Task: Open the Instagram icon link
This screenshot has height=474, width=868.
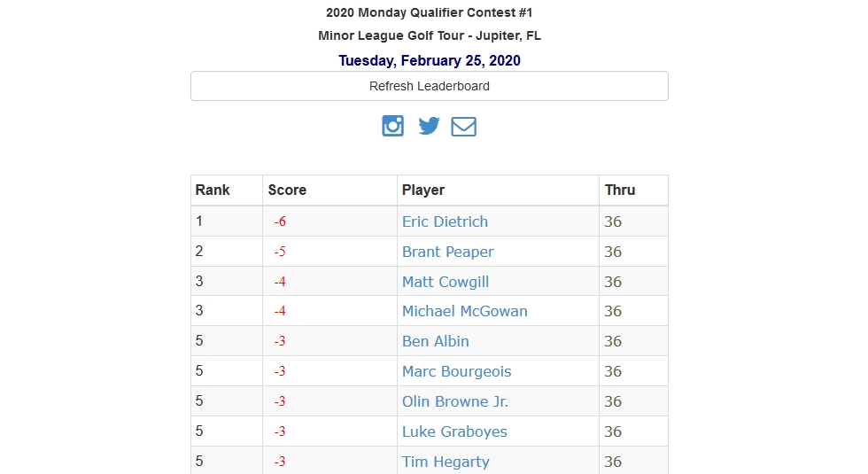Action: point(393,126)
